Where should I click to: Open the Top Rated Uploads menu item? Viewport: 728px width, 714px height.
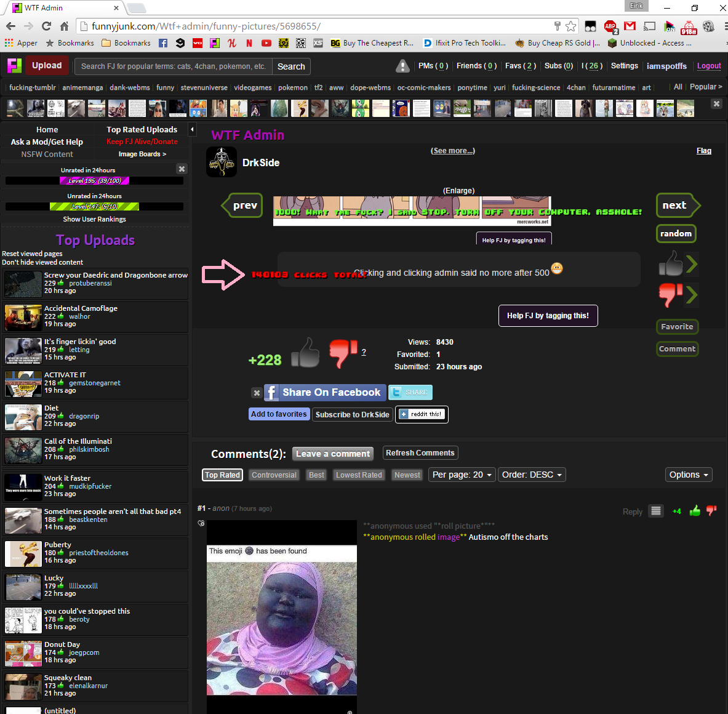click(x=142, y=129)
